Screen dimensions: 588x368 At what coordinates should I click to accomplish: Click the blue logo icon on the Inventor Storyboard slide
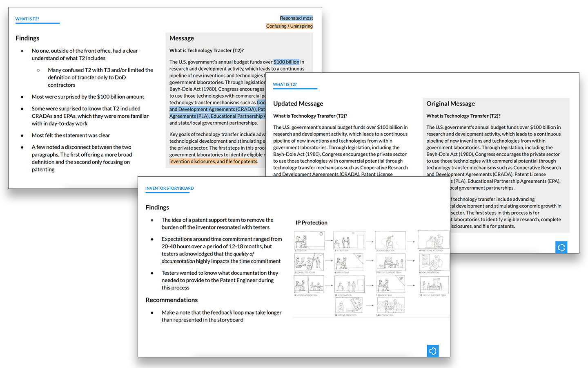pyautogui.click(x=433, y=351)
